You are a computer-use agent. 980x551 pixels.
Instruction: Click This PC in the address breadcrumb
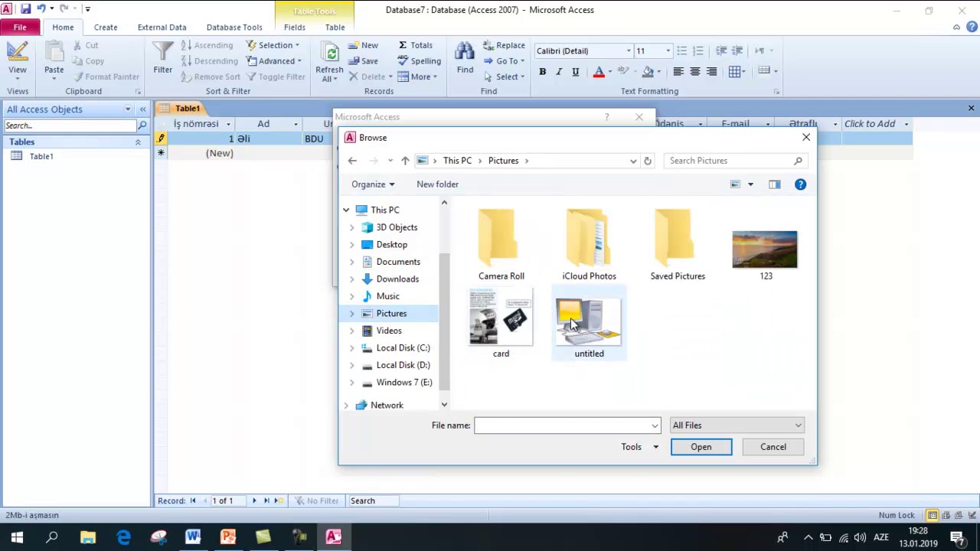click(x=457, y=161)
